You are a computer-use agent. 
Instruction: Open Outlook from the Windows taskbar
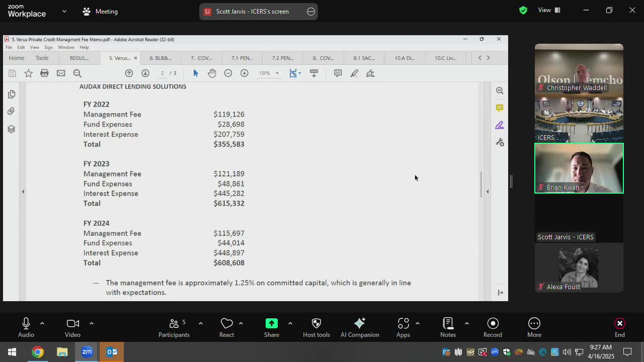[x=112, y=352]
